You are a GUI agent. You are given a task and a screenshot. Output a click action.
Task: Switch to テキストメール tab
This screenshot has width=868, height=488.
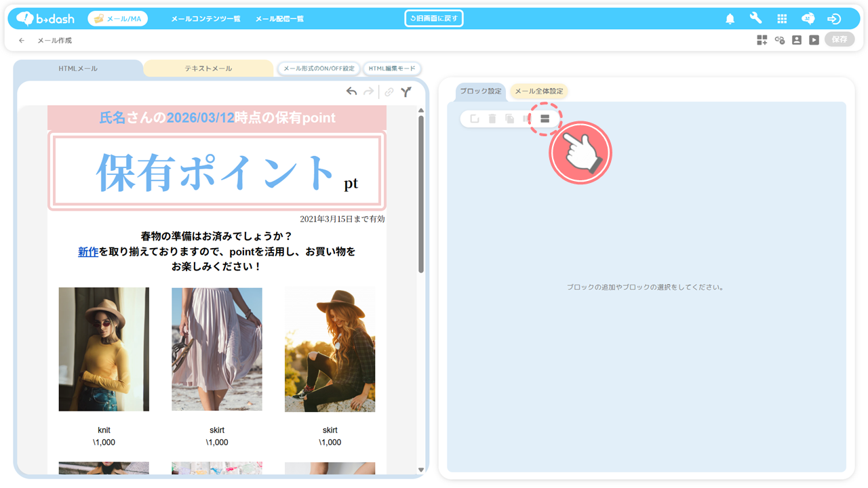click(x=208, y=68)
